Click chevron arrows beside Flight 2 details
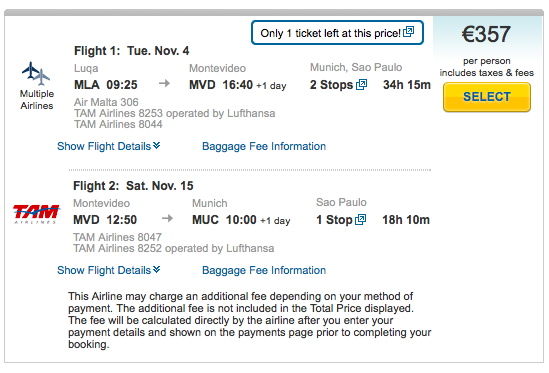Screen dimensions: 549x373 coord(157,269)
